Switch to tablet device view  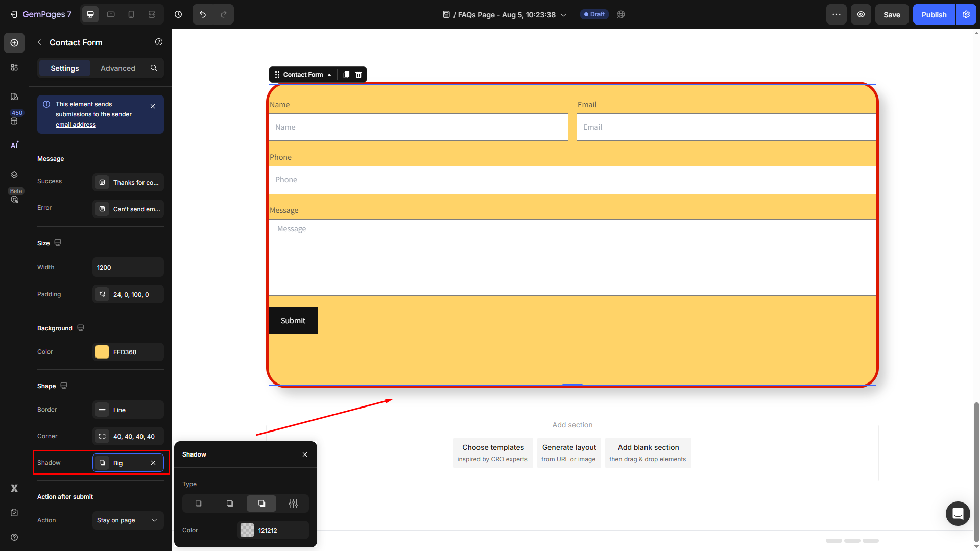[x=111, y=14]
